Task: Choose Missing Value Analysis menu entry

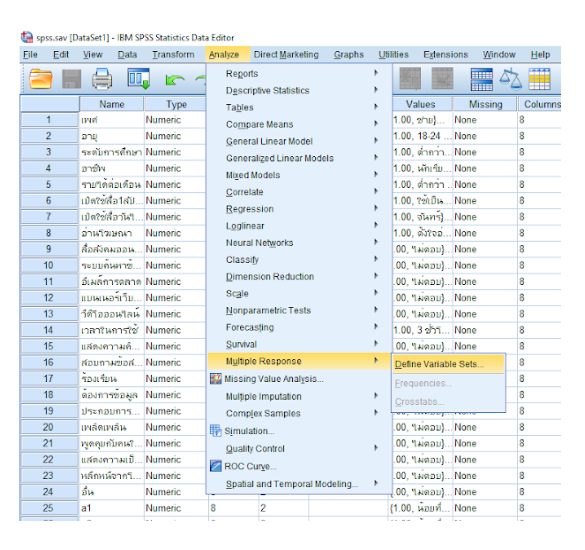Action: click(299, 379)
